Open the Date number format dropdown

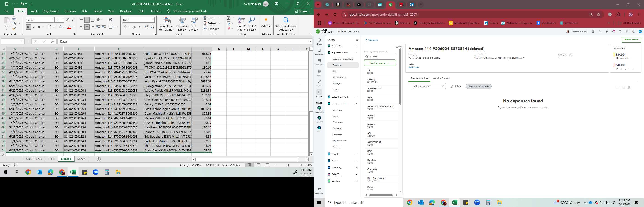153,20
